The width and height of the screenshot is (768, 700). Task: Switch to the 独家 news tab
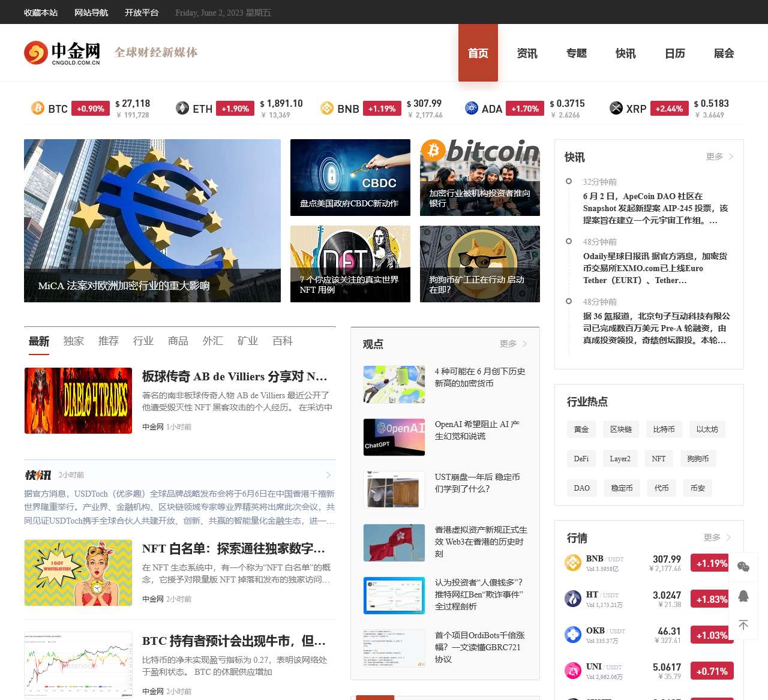[x=74, y=341]
